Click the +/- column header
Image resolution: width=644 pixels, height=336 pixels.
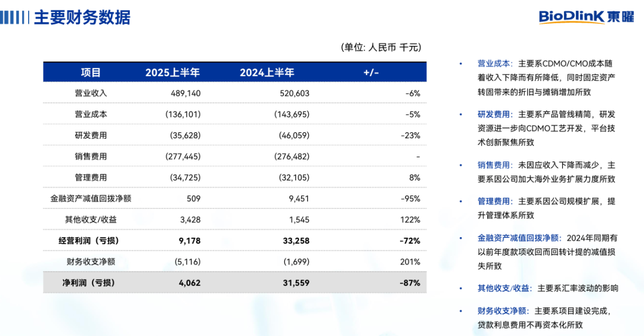371,72
